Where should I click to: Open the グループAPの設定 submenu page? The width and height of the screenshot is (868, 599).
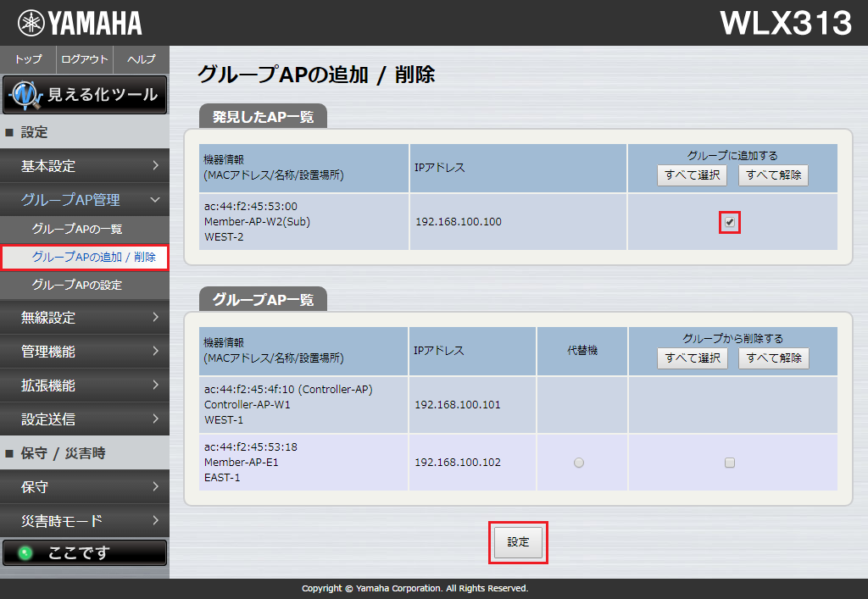coord(77,286)
